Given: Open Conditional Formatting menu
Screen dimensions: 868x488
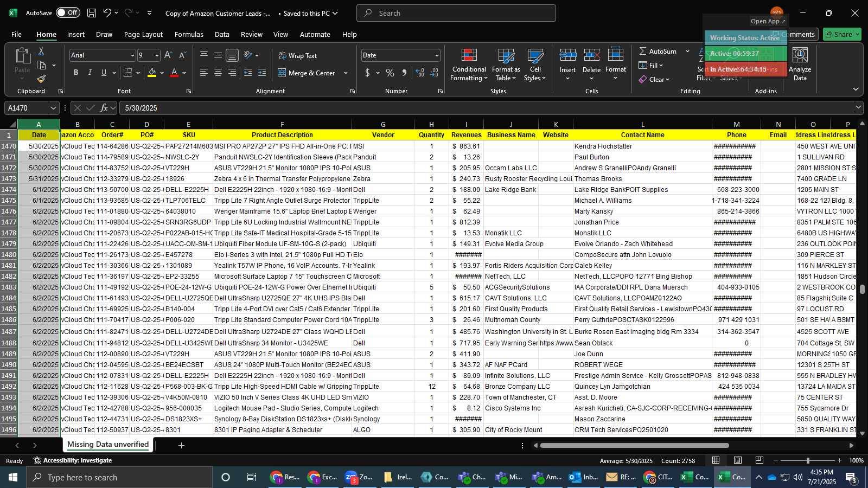Looking at the screenshot, I should tap(469, 65).
